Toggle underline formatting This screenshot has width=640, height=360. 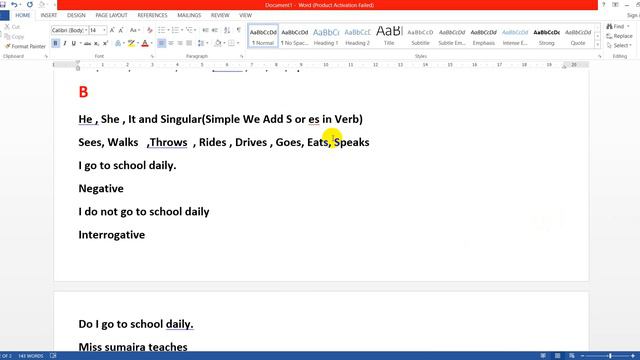click(73, 43)
